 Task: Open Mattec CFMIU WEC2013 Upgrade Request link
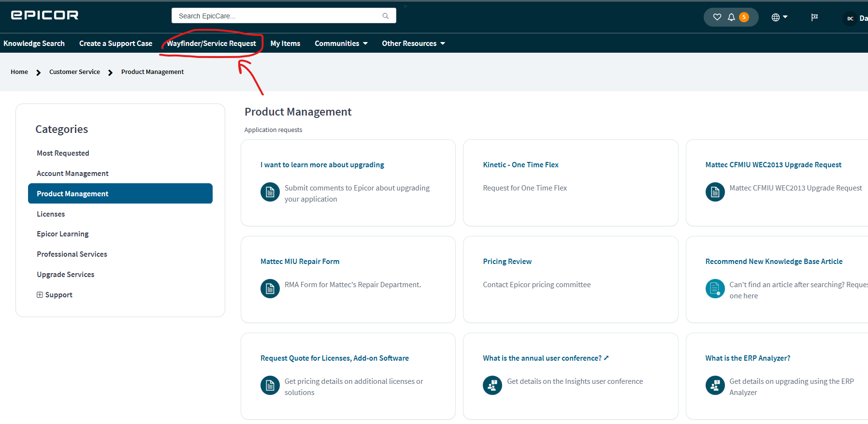coord(773,164)
